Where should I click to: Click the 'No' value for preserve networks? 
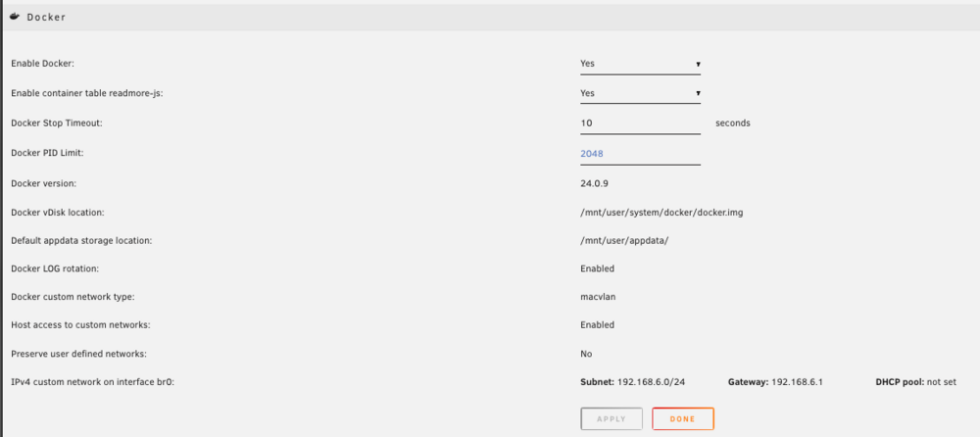pyautogui.click(x=586, y=354)
